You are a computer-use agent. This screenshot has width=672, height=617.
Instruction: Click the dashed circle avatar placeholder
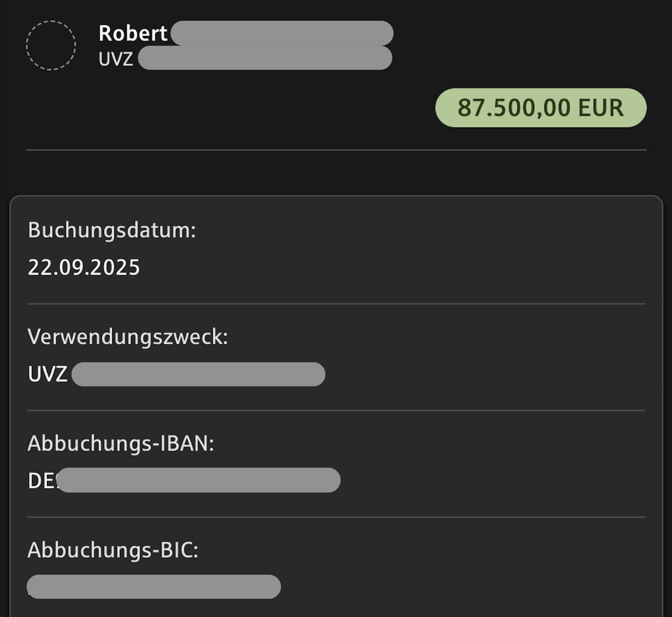(x=52, y=44)
